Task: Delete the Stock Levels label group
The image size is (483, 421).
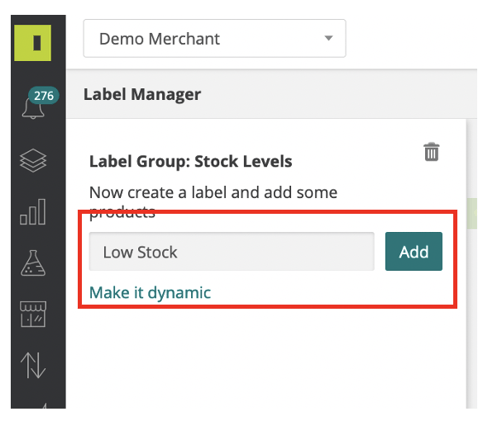Action: [431, 152]
